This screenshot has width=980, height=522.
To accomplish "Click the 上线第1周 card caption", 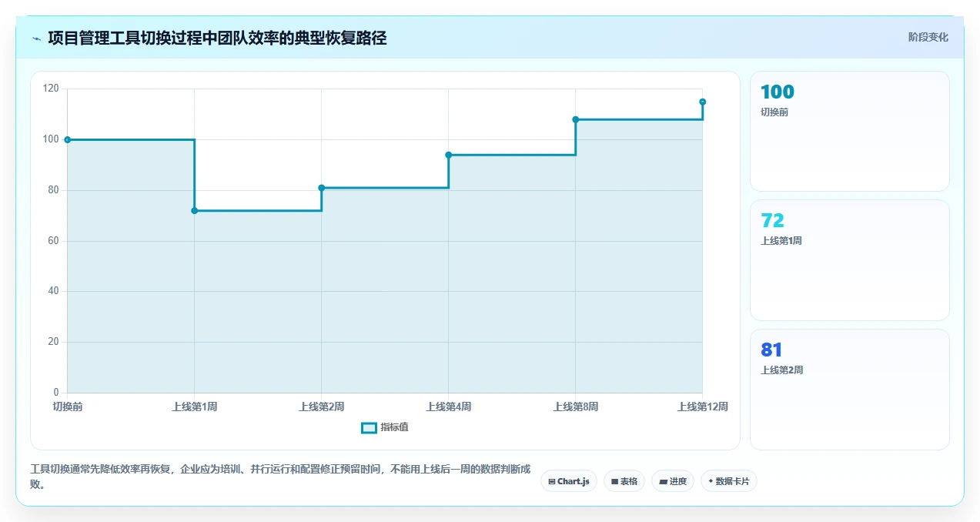I will (x=781, y=240).
